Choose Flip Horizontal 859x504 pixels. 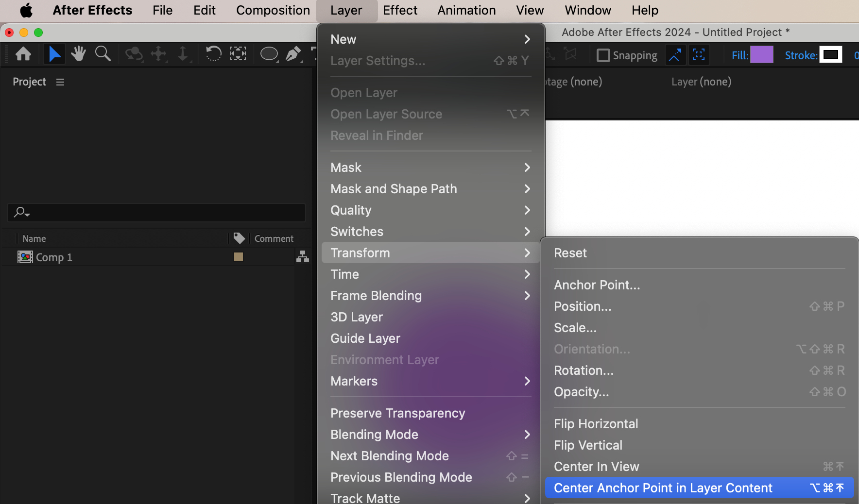700,424
